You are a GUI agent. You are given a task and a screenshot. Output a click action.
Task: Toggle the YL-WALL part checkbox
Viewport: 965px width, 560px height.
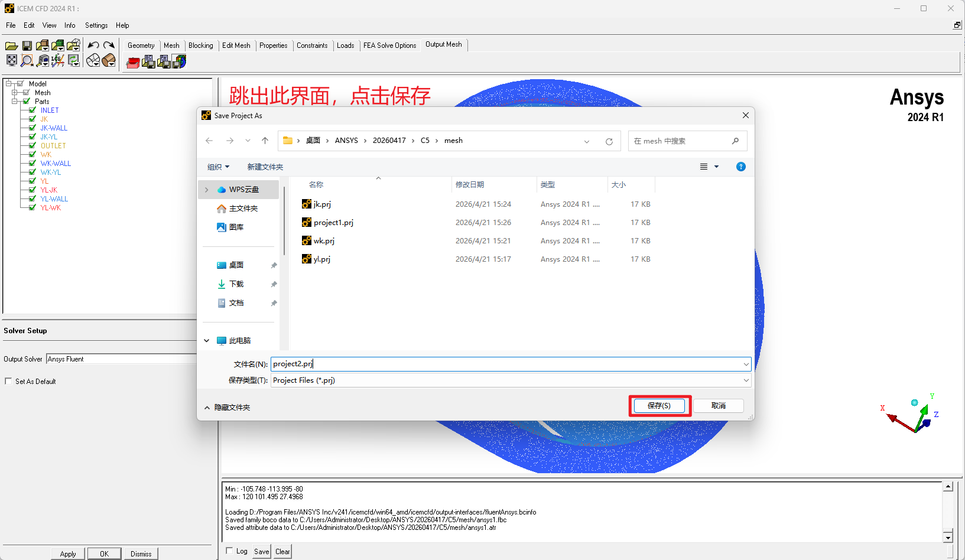(33, 199)
